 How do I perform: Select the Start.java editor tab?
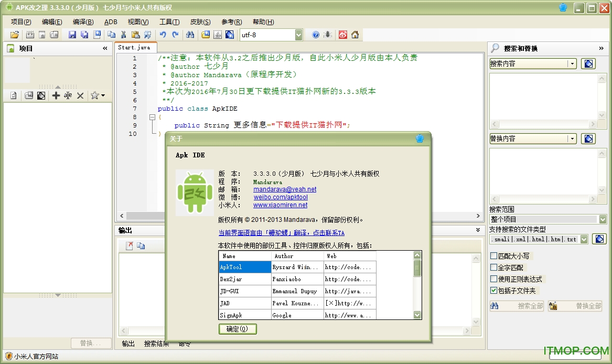(135, 47)
